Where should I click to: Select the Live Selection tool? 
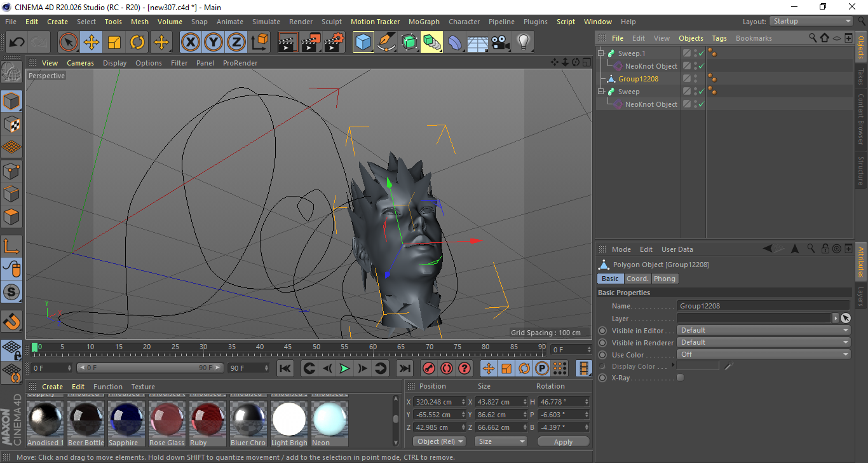coord(68,43)
